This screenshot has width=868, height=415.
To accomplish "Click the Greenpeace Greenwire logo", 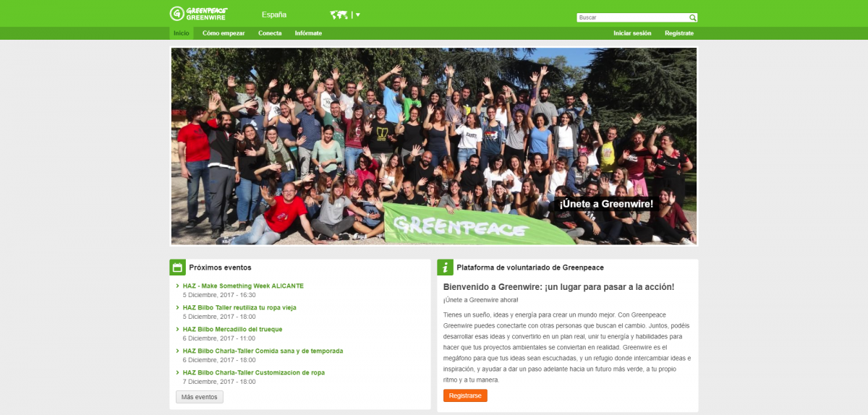I will [x=199, y=14].
